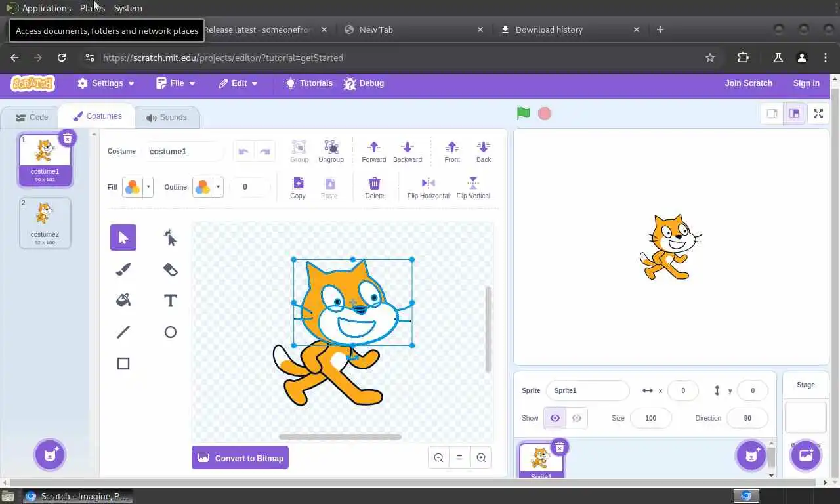The height and width of the screenshot is (504, 840).
Task: Select the Fill bucket tool
Action: tap(123, 301)
